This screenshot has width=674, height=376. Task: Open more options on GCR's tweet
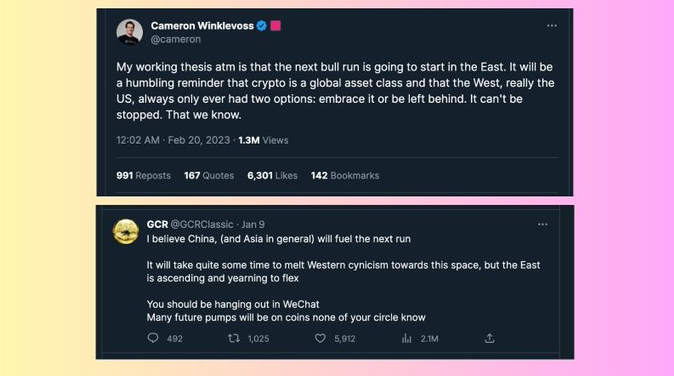click(542, 224)
